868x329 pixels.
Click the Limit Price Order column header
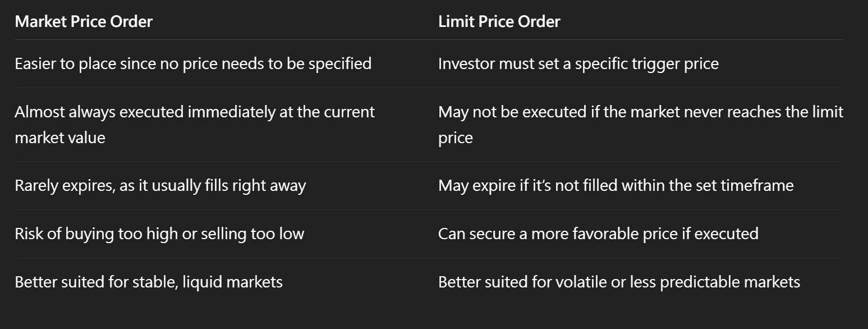point(499,22)
